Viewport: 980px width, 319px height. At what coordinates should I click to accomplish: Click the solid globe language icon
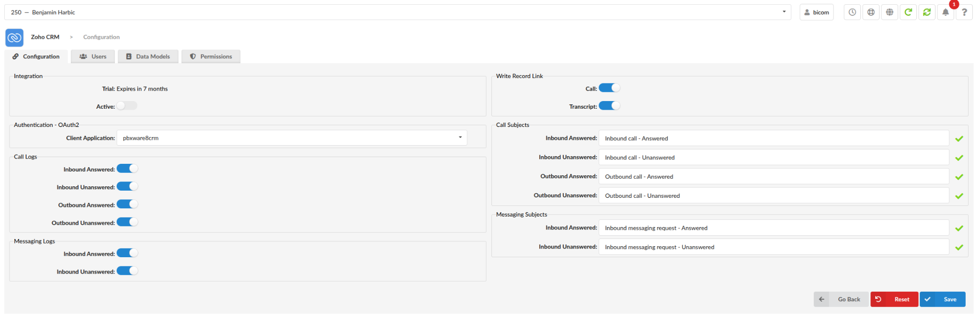point(890,12)
